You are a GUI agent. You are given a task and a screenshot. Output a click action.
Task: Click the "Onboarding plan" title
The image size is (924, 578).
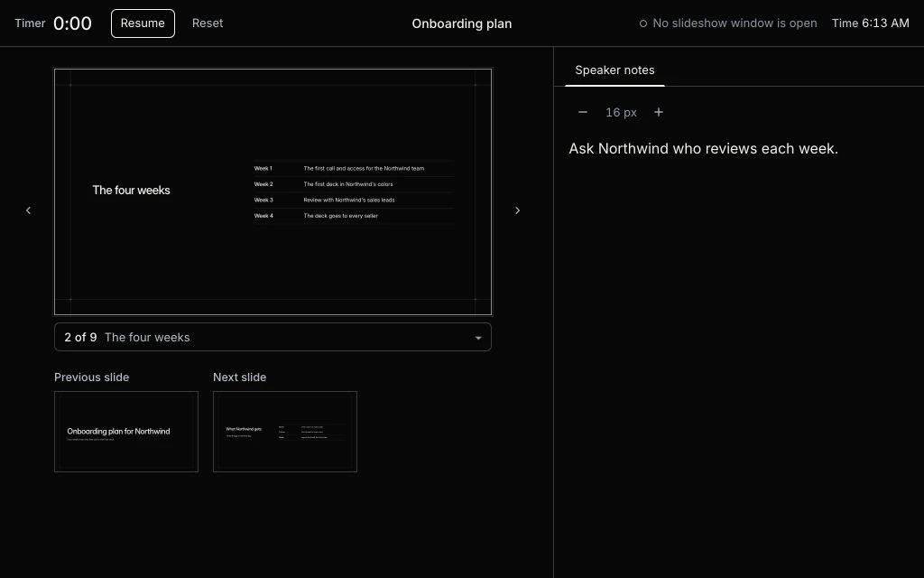coord(462,23)
